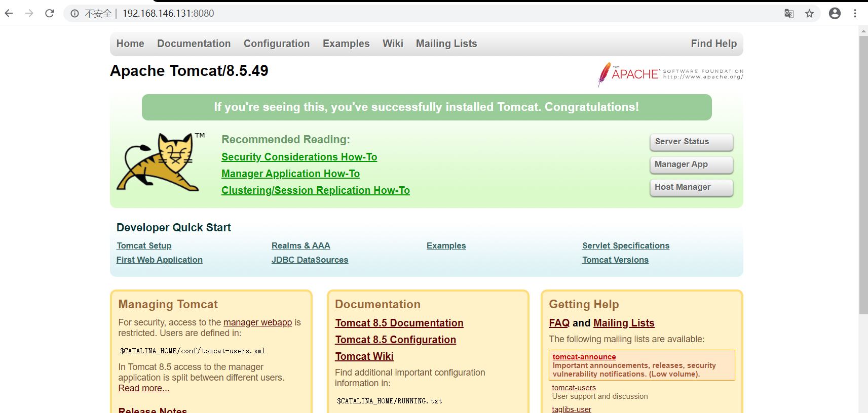
Task: Click the manager webapp link
Action: pyautogui.click(x=257, y=322)
